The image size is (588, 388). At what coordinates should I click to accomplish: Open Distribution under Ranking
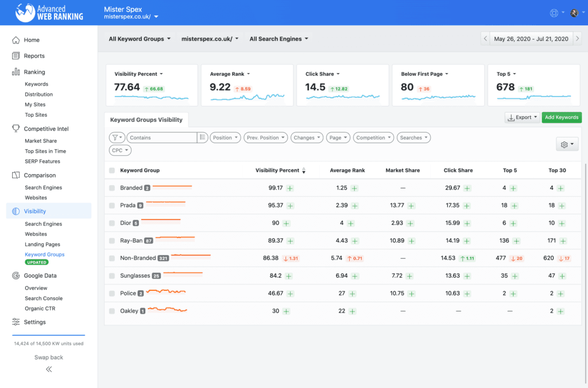click(38, 94)
